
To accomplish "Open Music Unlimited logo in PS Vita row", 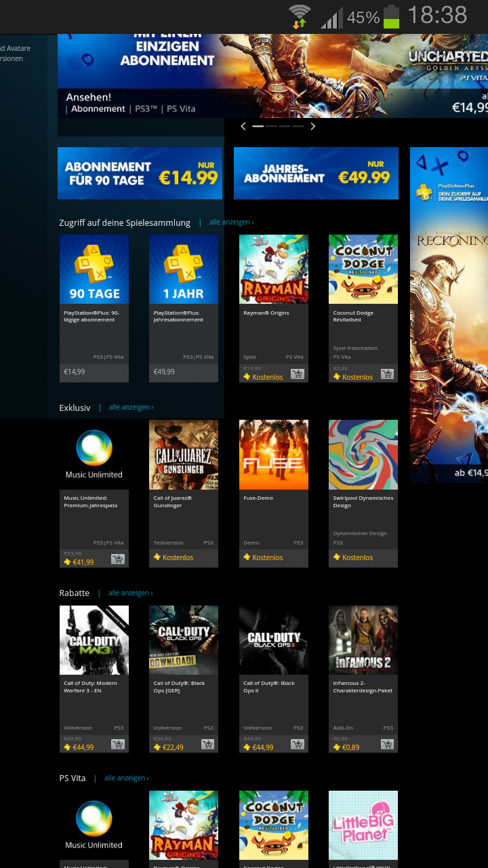I will click(x=94, y=825).
